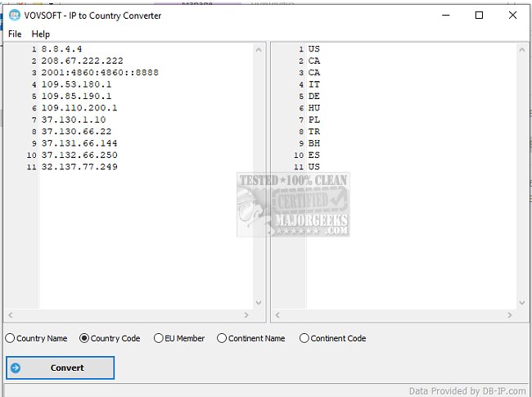532x397 pixels.
Task: Click the blue arrow icon on Convert button
Action: [x=16, y=368]
